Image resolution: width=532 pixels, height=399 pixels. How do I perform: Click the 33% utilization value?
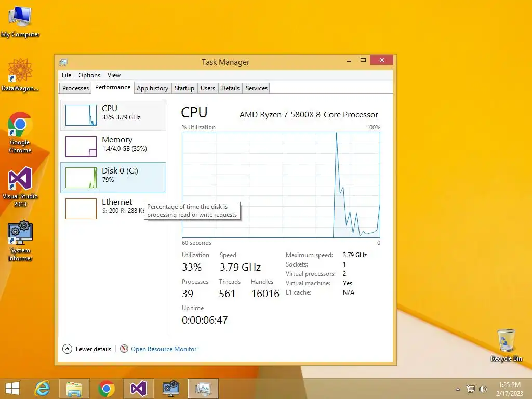(192, 267)
